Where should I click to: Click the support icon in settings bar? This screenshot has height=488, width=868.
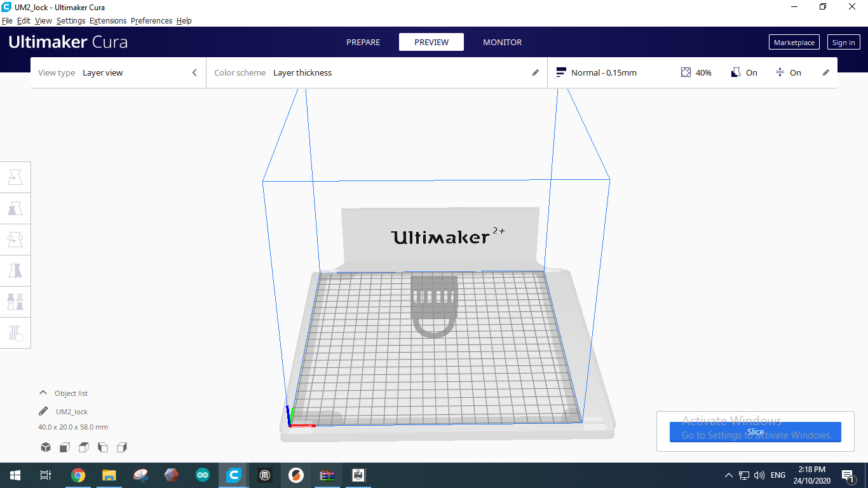(736, 72)
